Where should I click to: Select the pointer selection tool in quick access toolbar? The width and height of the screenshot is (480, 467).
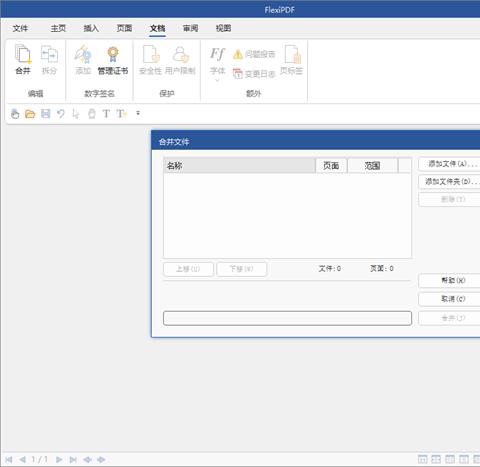(x=76, y=114)
